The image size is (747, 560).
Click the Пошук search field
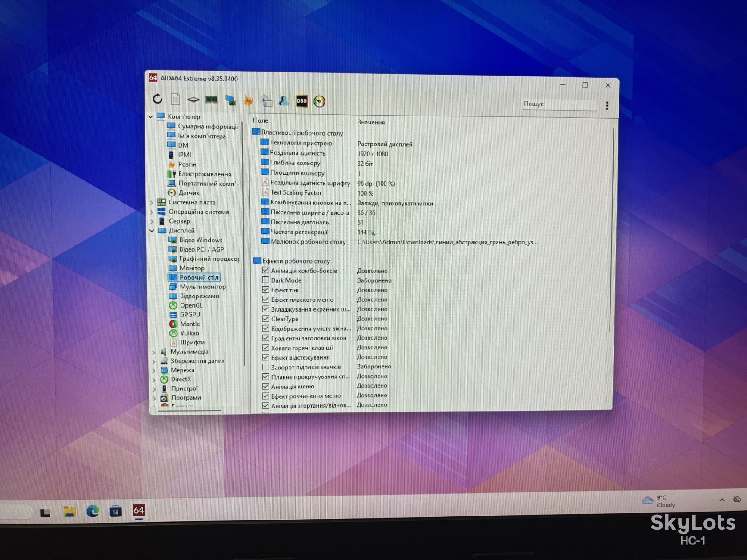[x=559, y=104]
